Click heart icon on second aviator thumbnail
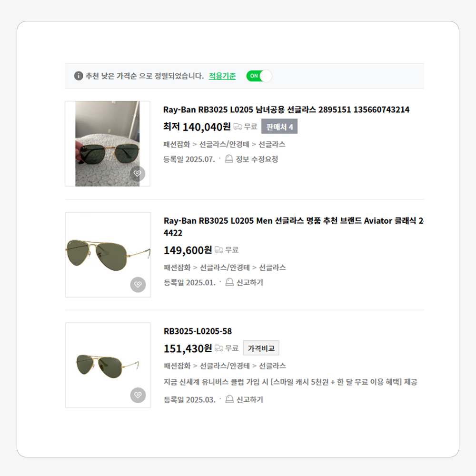Image resolution: width=476 pixels, height=476 pixels. [138, 285]
